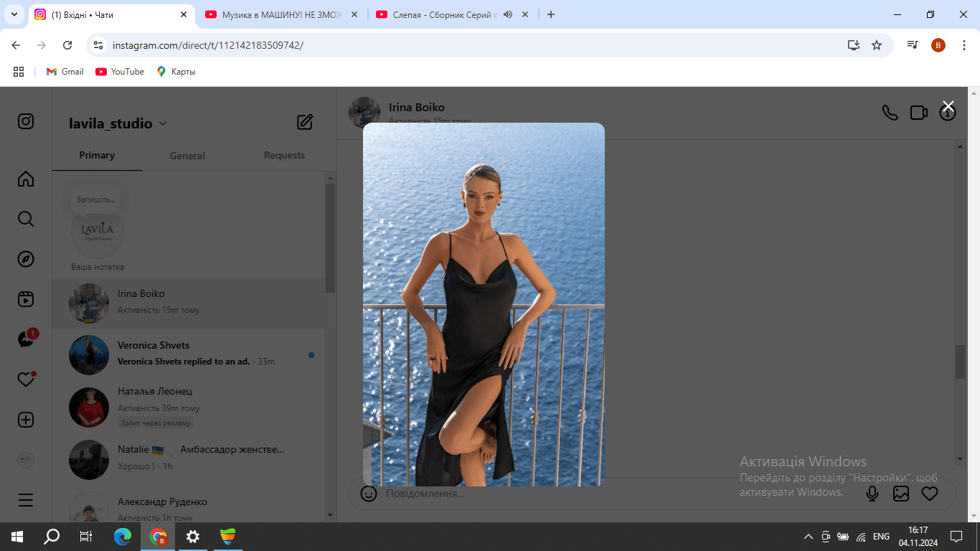980x551 pixels.
Task: Open Microsoft Edge from the taskbar
Action: [x=123, y=536]
